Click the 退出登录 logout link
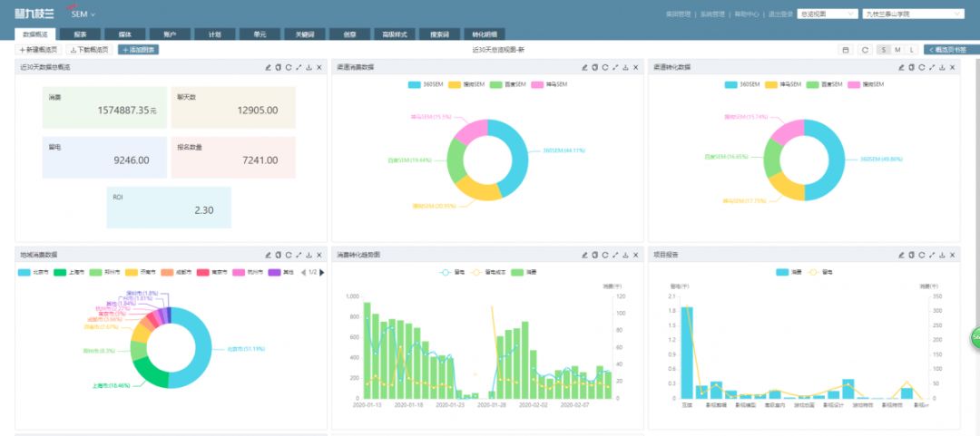The height and width of the screenshot is (436, 980). [780, 14]
